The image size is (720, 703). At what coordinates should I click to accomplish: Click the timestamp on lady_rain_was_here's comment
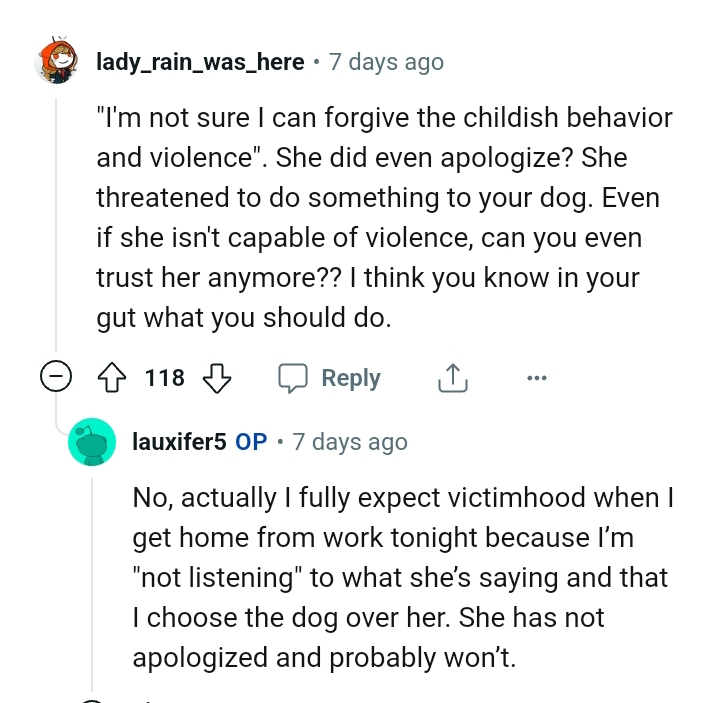coord(386,62)
